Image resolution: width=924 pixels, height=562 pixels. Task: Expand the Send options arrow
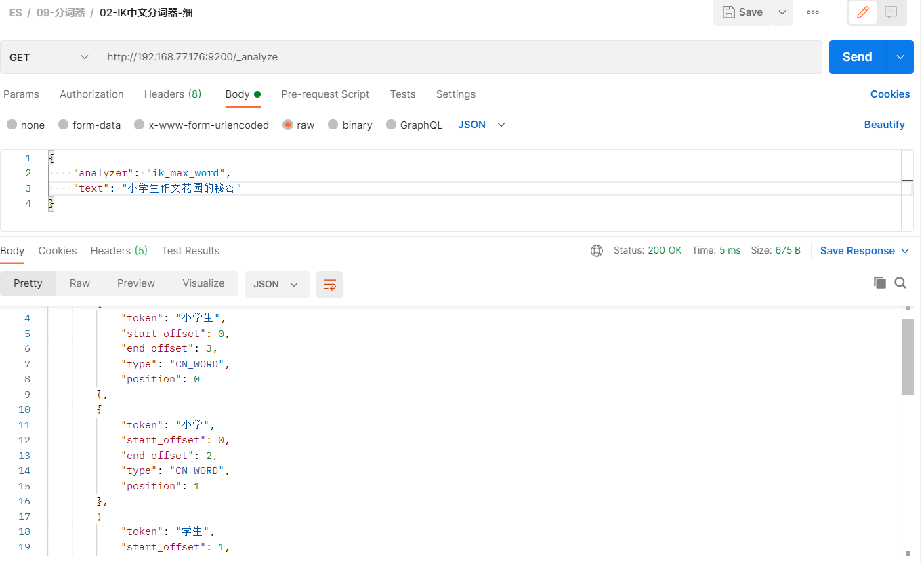tap(900, 57)
